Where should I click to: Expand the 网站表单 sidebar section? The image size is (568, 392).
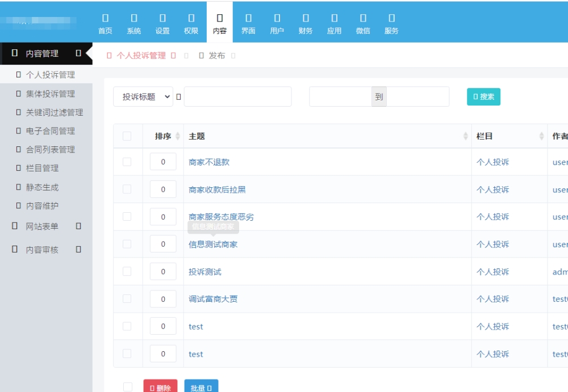pos(46,226)
